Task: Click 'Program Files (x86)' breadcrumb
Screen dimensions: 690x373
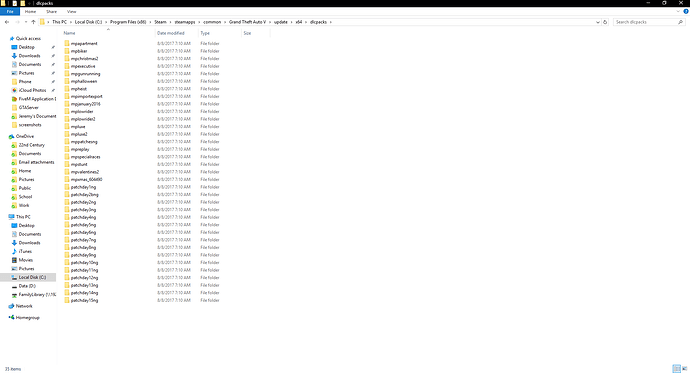Action: click(x=128, y=22)
